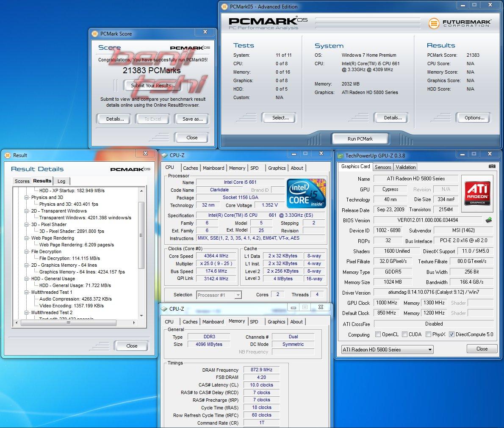Click Submit Your Results button
The width and height of the screenshot is (504, 428).
click(x=152, y=86)
